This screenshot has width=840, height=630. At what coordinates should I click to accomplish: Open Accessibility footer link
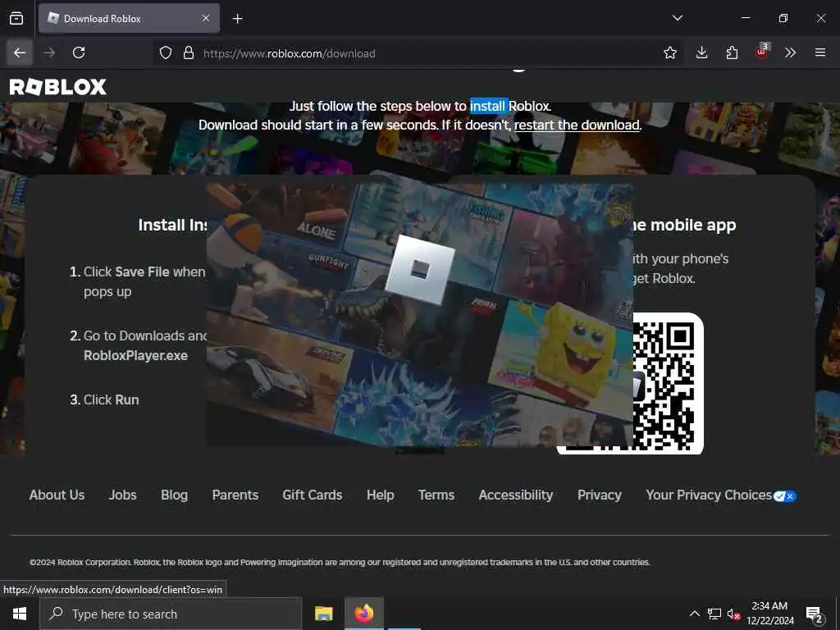click(x=516, y=495)
